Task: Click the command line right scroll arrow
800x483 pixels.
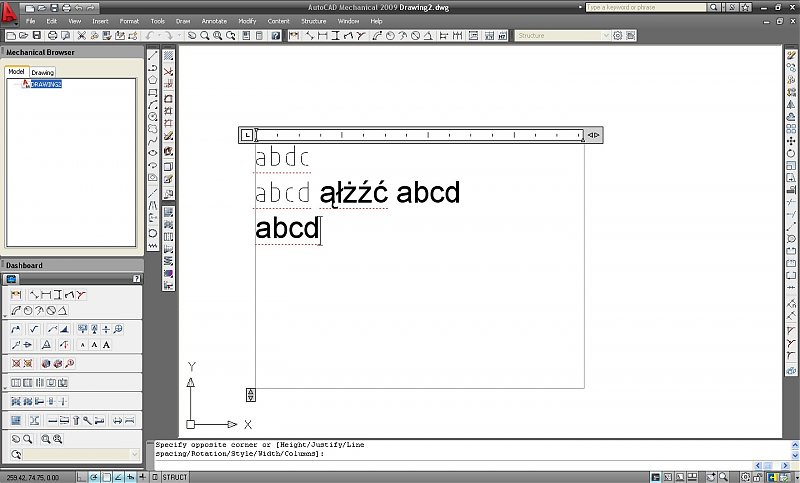Action: [785, 465]
